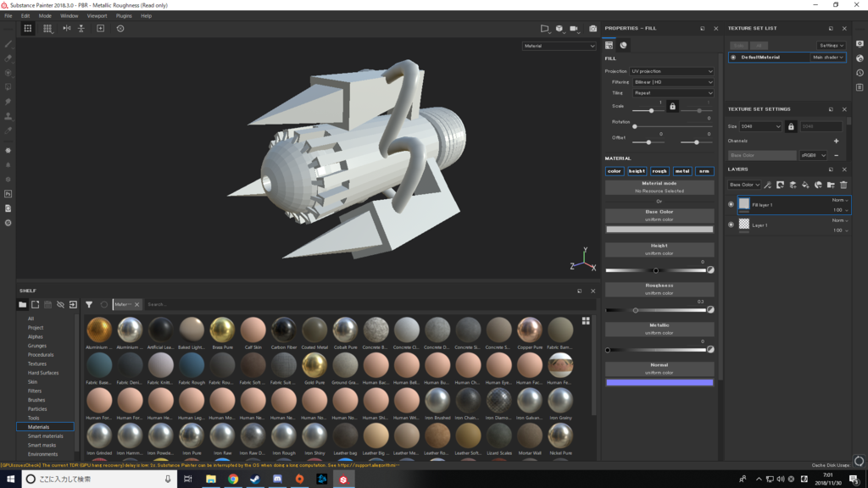The height and width of the screenshot is (488, 868).
Task: Select the Eraser tool
Action: click(8, 58)
